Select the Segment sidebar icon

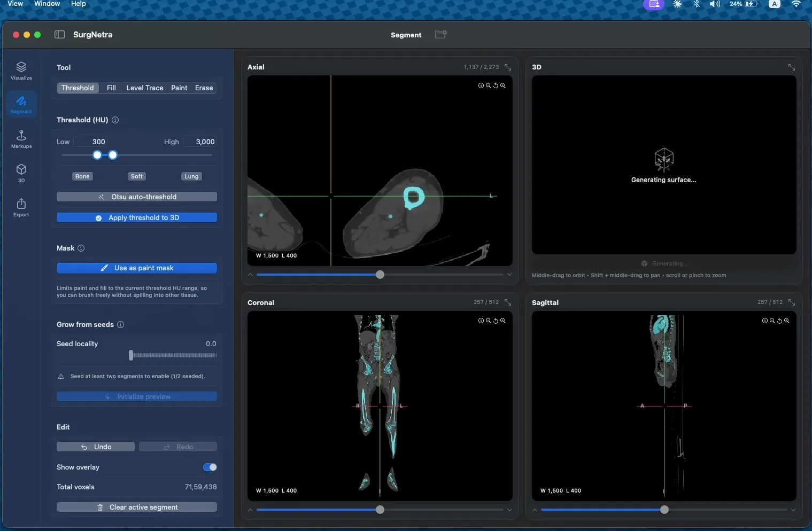coord(21,104)
